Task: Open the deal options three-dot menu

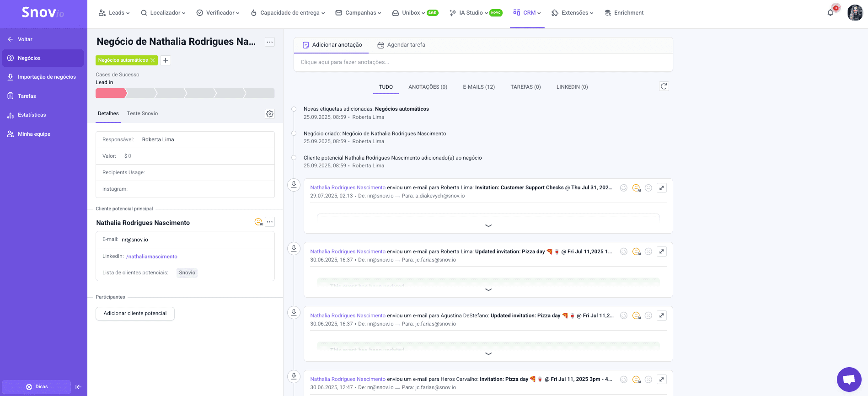Action: (270, 42)
